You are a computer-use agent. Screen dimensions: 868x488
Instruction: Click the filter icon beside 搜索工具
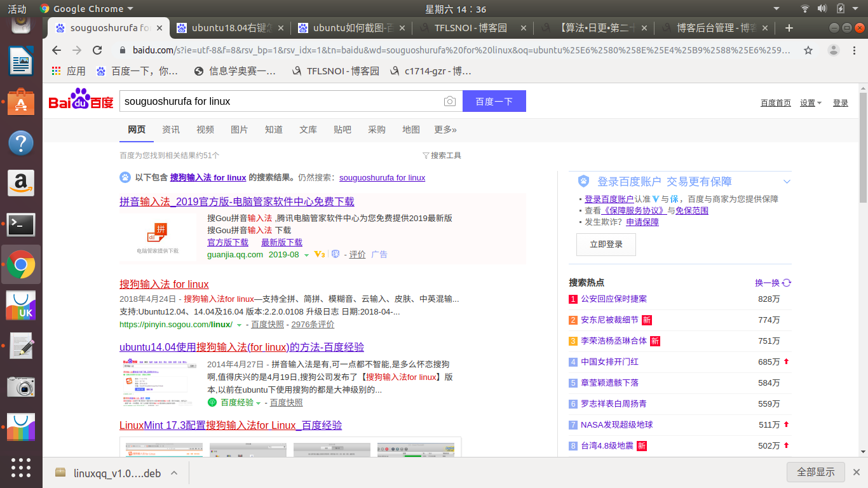426,156
